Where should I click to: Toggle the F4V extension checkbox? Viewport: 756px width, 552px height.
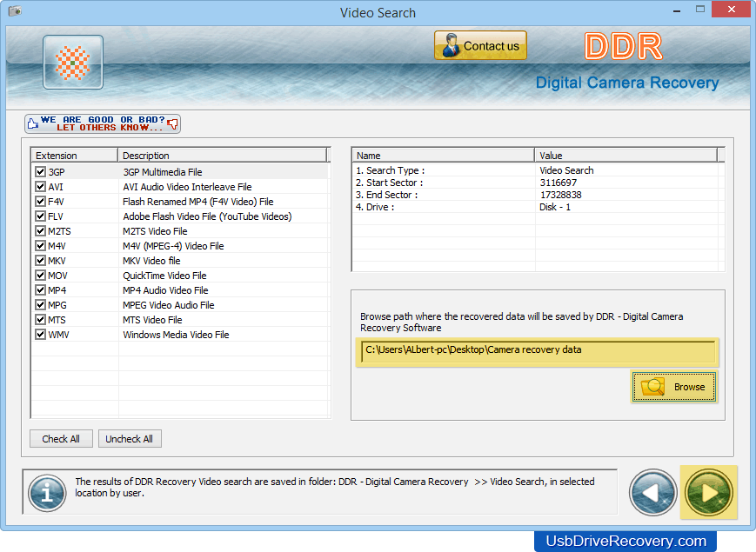pyautogui.click(x=41, y=202)
